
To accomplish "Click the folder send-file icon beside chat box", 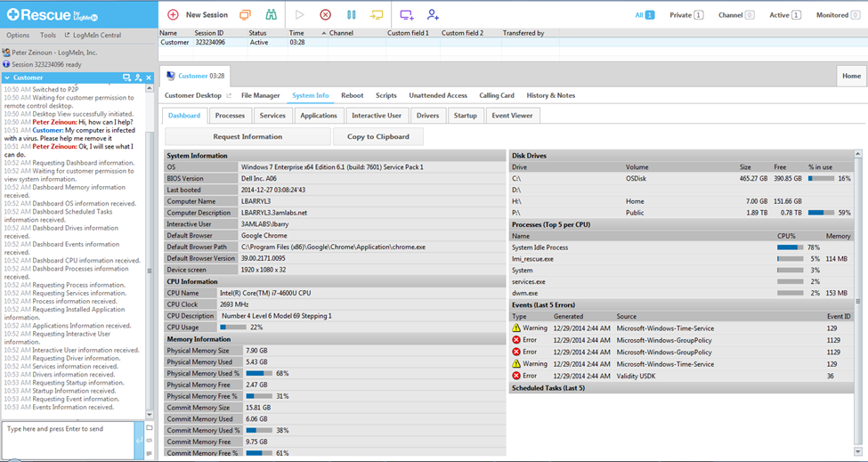I will point(150,427).
